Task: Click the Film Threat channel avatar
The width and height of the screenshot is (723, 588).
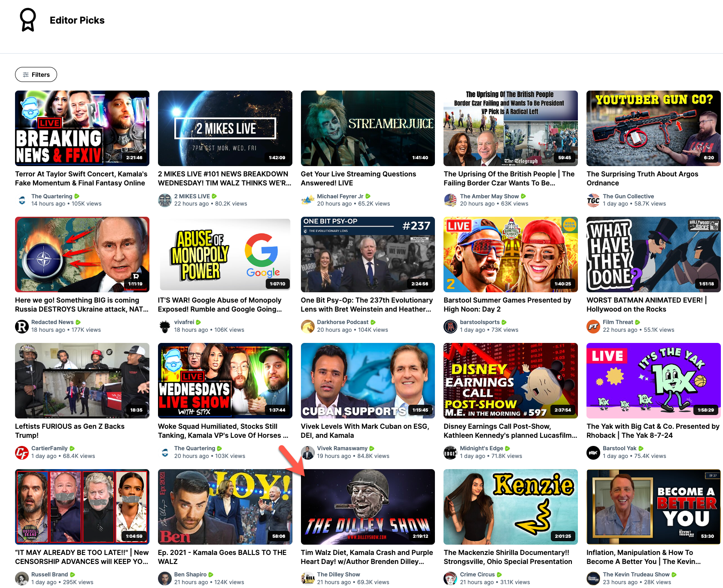Action: 593,327
